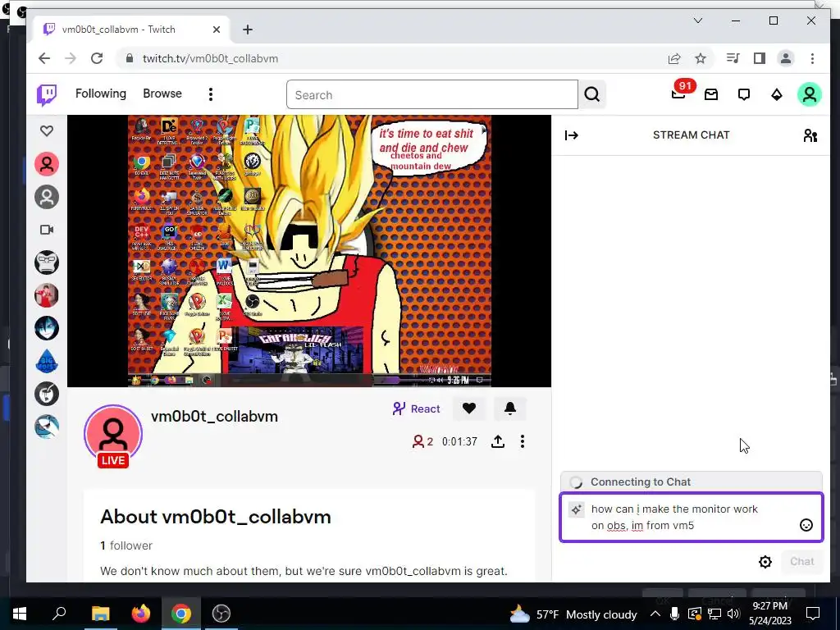This screenshot has width=840, height=630.
Task: Open a new browser tab
Action: coord(248,30)
